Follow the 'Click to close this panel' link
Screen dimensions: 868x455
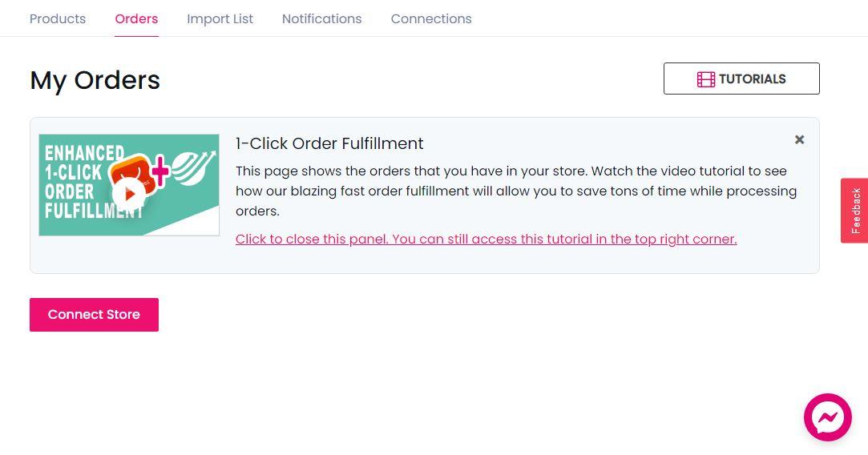point(486,240)
